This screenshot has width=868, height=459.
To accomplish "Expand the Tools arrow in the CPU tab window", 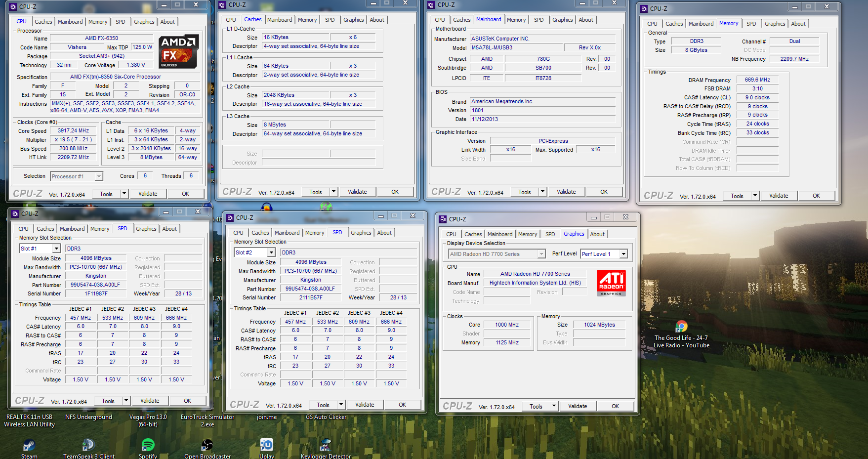I will click(124, 194).
